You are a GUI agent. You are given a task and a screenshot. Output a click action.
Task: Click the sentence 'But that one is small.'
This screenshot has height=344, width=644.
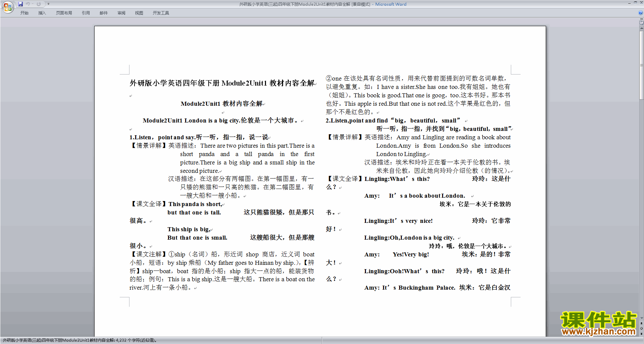197,238
